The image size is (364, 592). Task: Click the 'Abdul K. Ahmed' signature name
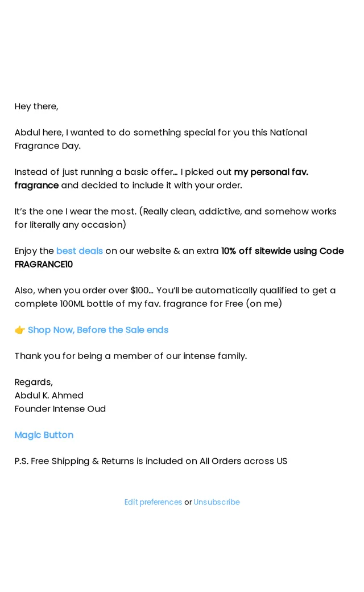click(49, 395)
